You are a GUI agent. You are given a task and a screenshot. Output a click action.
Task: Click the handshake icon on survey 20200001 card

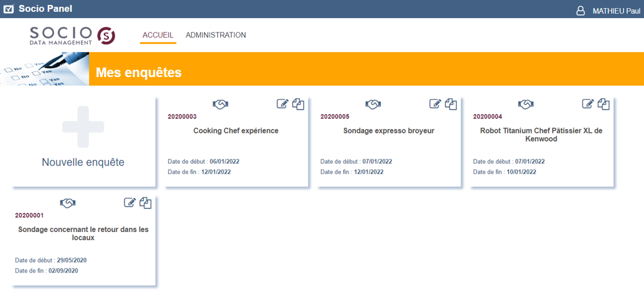click(68, 203)
